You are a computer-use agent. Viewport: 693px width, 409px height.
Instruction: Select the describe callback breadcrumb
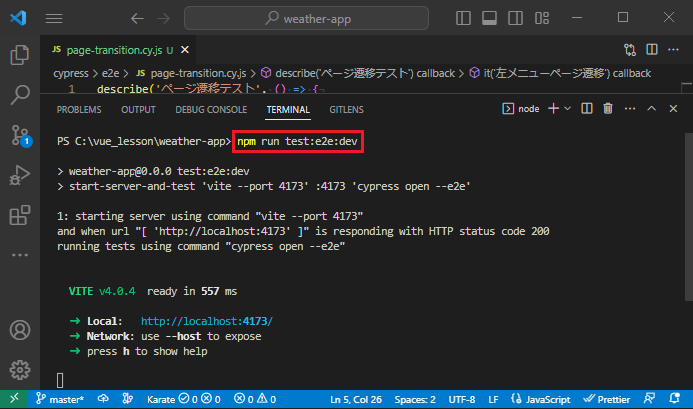(x=358, y=73)
